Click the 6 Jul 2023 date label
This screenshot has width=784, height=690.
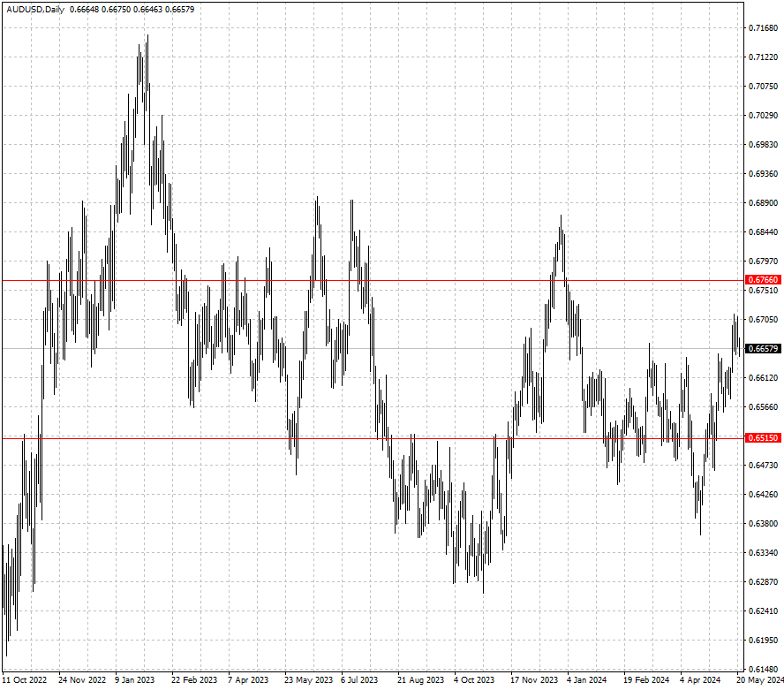click(359, 680)
